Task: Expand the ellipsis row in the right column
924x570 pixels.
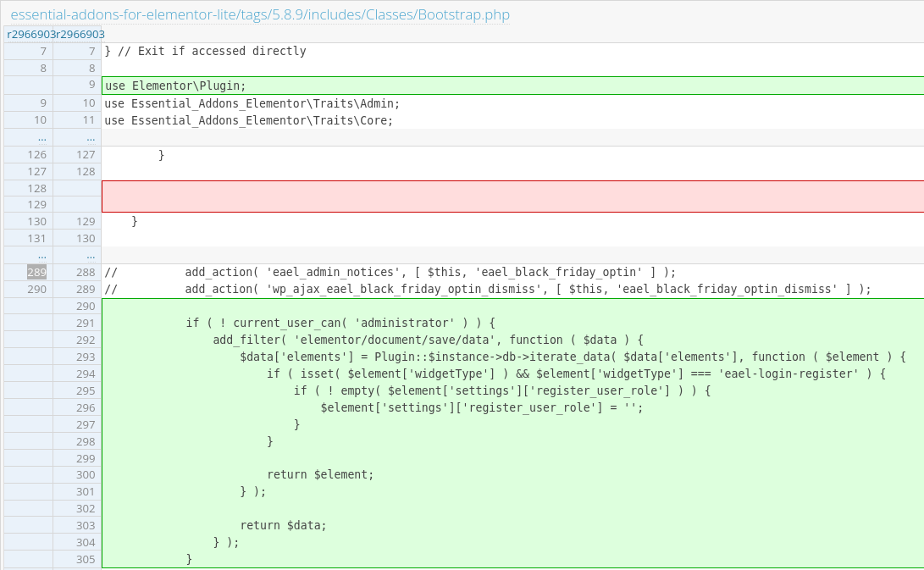Action: pyautogui.click(x=90, y=136)
